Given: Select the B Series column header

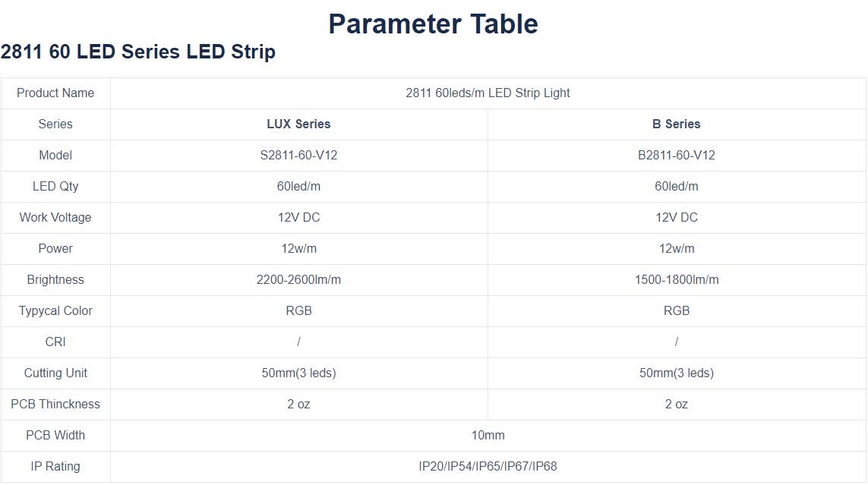Looking at the screenshot, I should [x=676, y=124].
